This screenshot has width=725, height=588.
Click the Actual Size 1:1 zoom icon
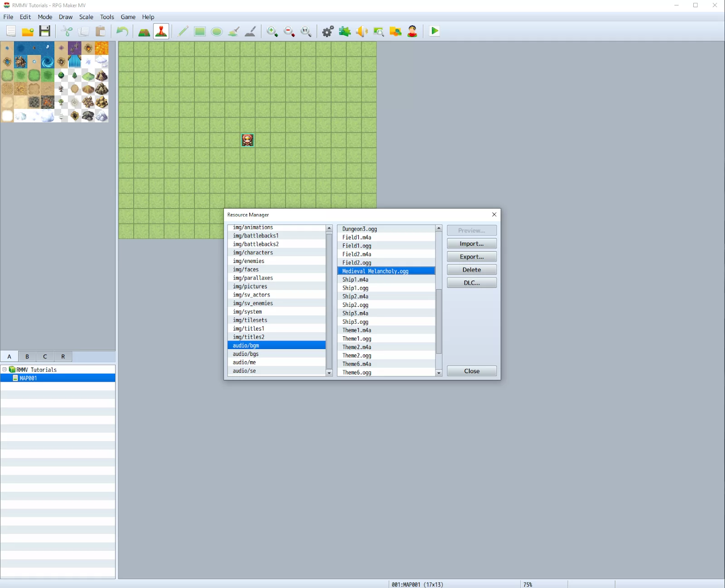click(x=306, y=31)
